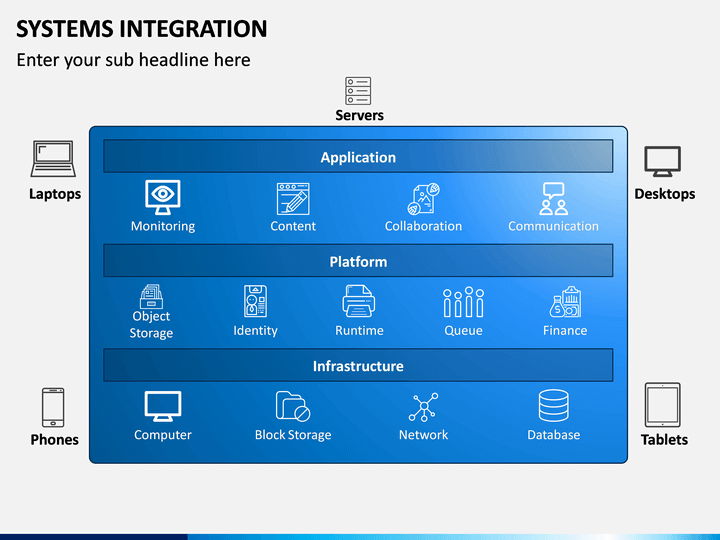Select the Collaboration icon
This screenshot has height=540, width=720.
click(x=423, y=199)
